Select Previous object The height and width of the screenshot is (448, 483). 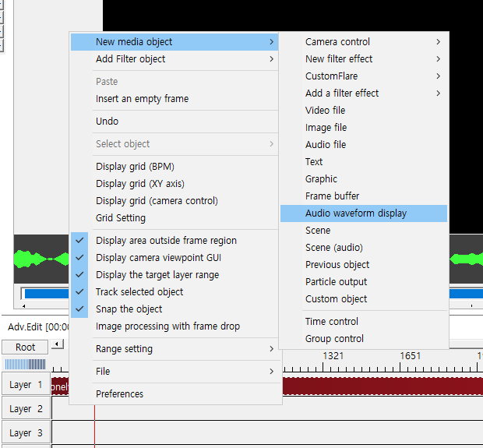click(364, 265)
